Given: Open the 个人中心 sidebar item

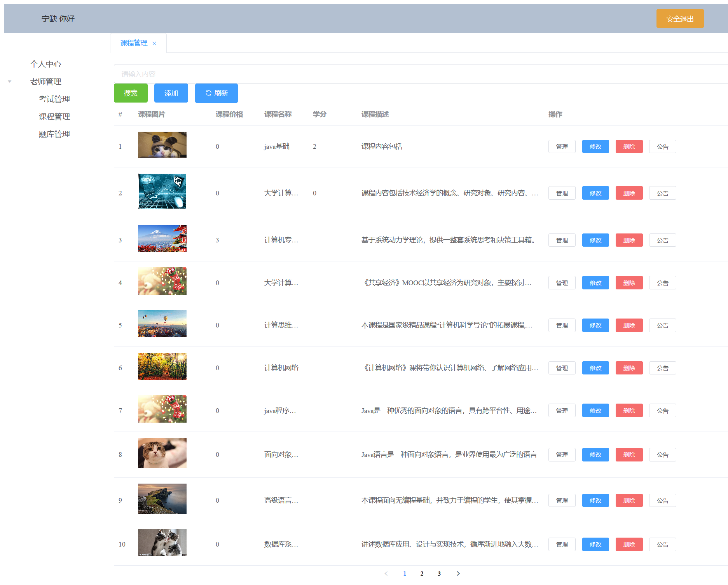Looking at the screenshot, I should (45, 64).
